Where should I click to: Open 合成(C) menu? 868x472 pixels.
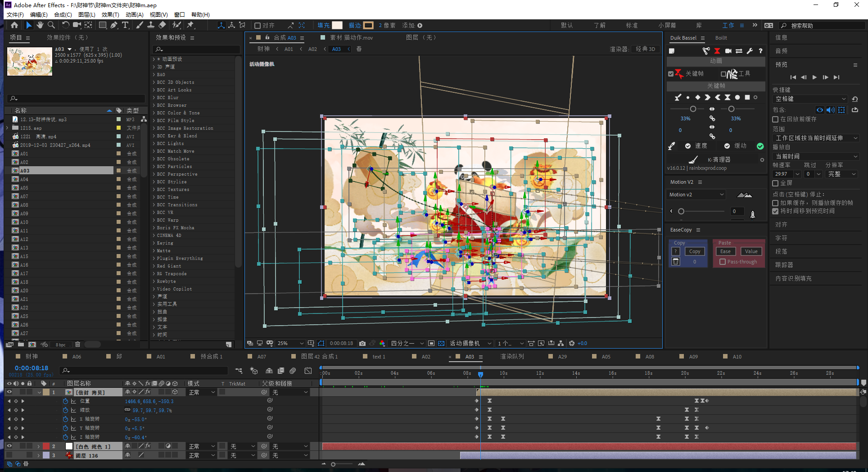point(63,15)
